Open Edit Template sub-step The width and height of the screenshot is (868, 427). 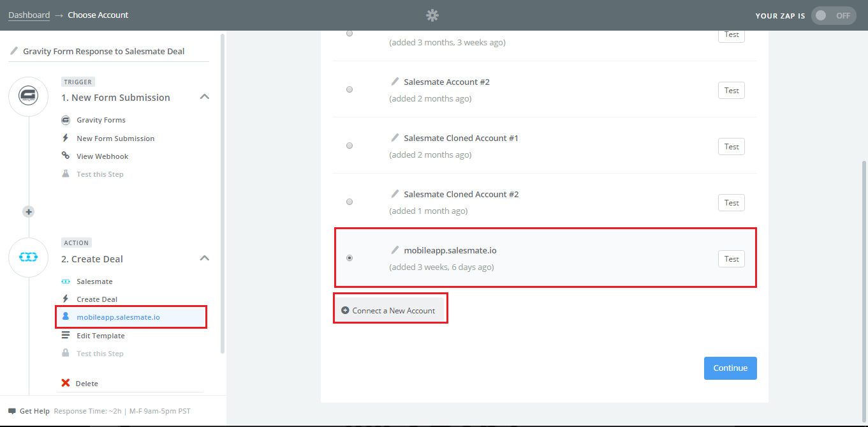(x=101, y=336)
